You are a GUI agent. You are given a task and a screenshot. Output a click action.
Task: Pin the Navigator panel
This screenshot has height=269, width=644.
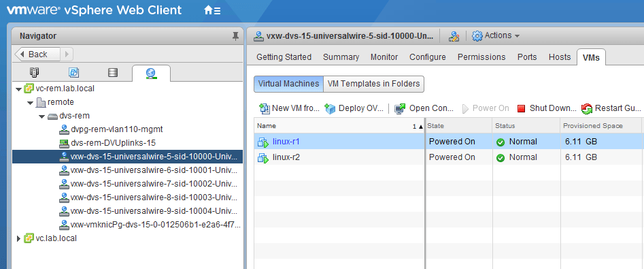235,36
